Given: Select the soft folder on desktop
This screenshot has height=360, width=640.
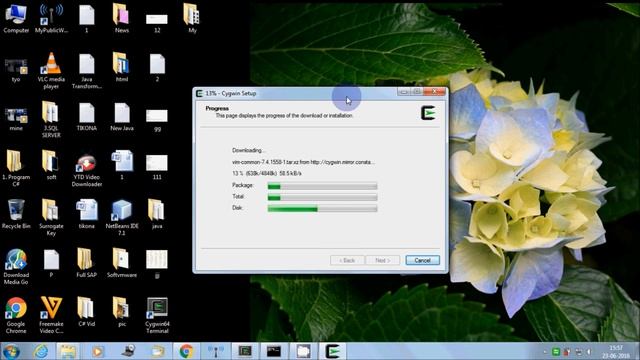Looking at the screenshot, I should (x=51, y=165).
